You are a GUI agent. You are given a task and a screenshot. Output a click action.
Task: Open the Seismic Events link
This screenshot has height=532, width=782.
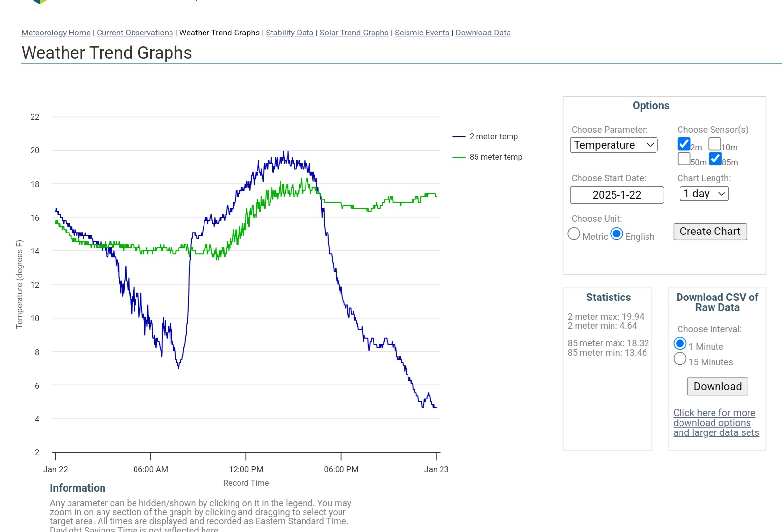(x=422, y=33)
